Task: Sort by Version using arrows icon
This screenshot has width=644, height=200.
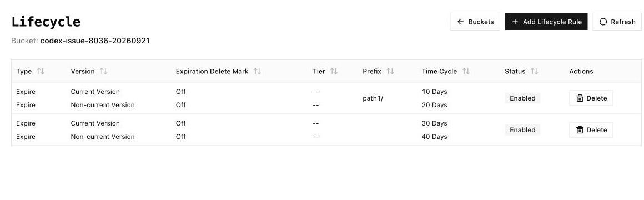Action: (103, 71)
